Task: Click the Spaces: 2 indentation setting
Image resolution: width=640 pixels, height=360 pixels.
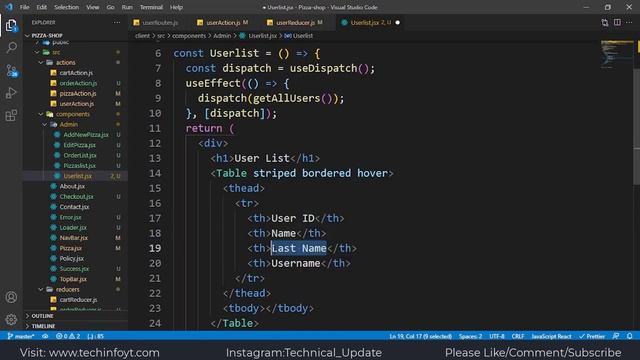Action: [470, 336]
